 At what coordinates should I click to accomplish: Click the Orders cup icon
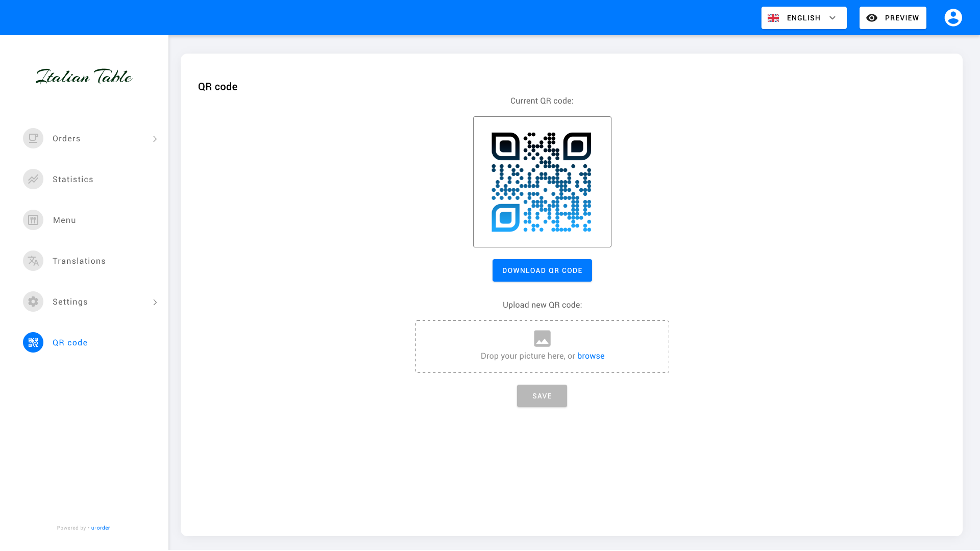coord(33,138)
